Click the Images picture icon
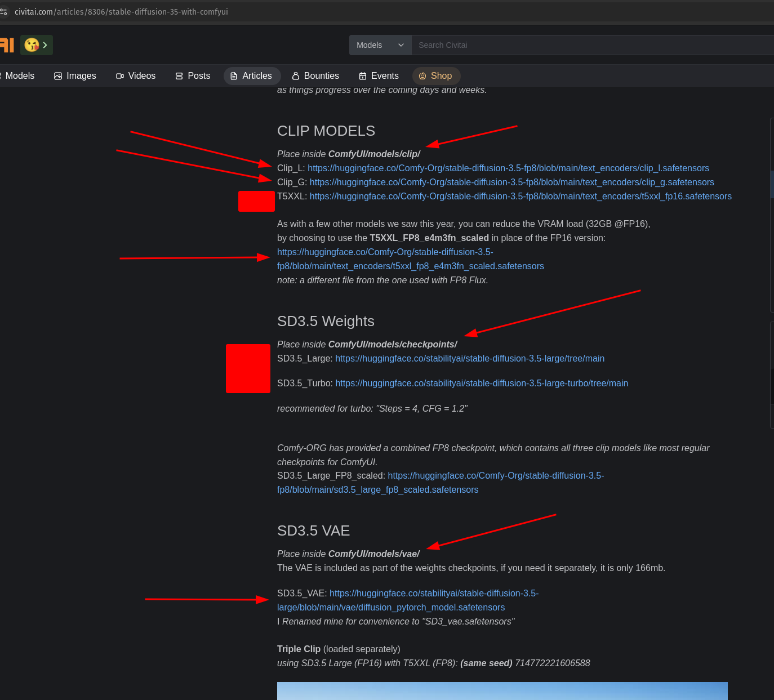This screenshot has width=774, height=700. [58, 76]
